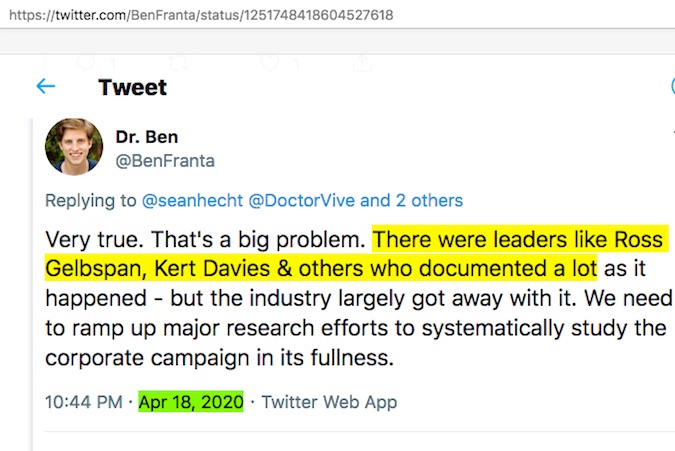This screenshot has width=675, height=451.
Task: Select the highlighted Apr 18, 2020 date
Action: (191, 402)
